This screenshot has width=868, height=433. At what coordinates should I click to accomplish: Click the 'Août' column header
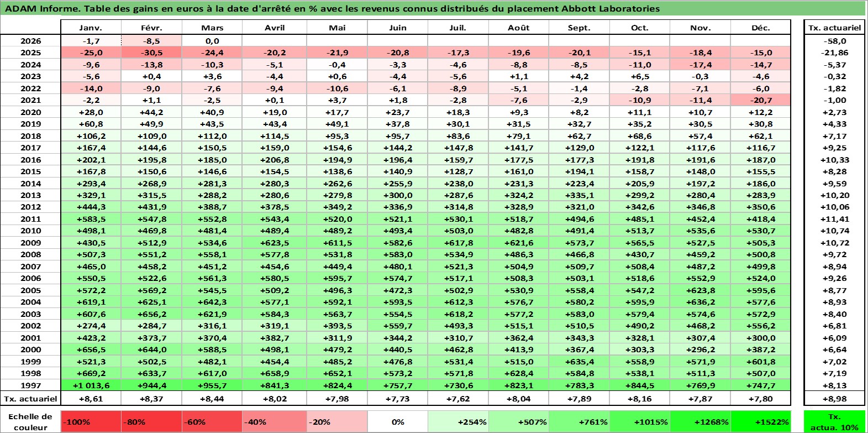519,28
